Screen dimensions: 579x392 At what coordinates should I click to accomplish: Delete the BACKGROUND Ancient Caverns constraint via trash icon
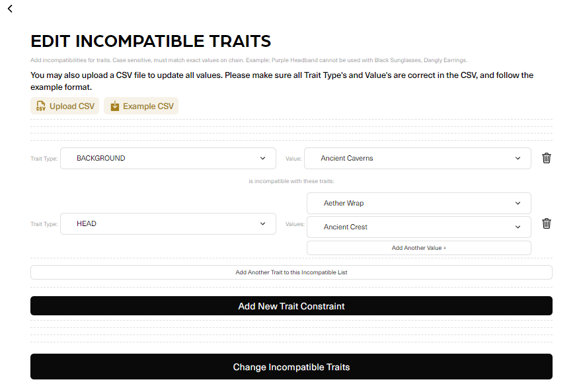pos(547,158)
